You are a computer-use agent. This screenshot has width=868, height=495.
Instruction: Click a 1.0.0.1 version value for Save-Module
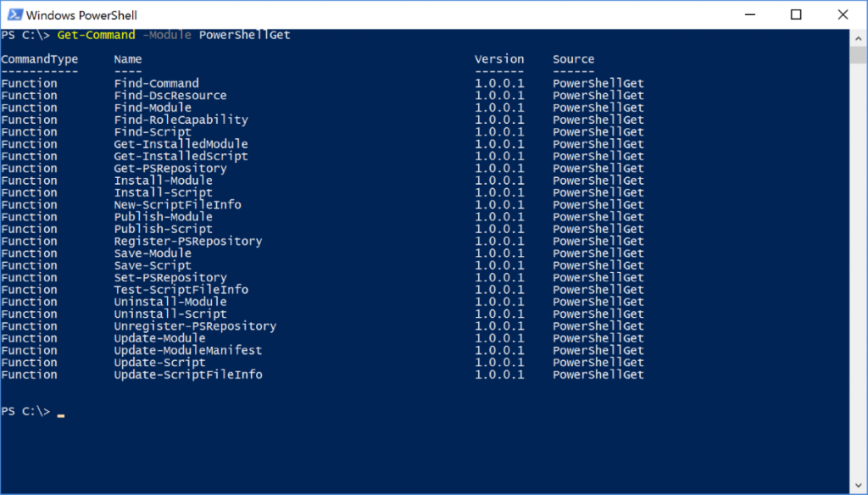[x=500, y=253]
